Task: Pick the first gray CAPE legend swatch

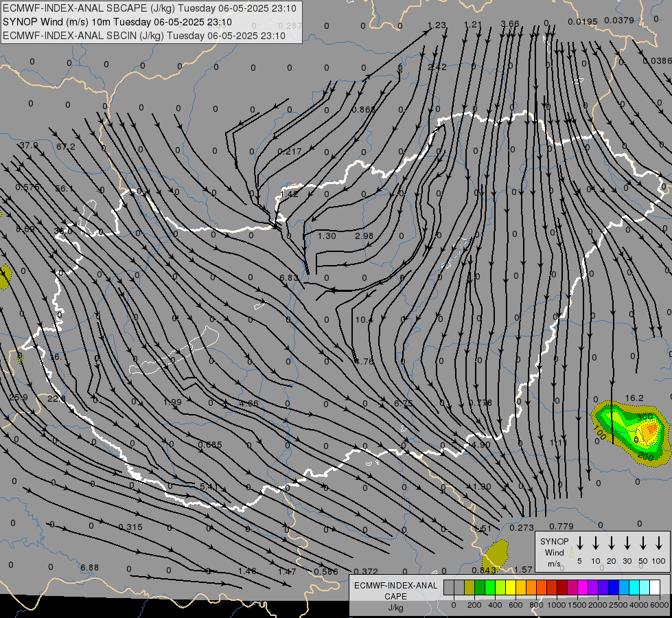Action: tap(449, 588)
